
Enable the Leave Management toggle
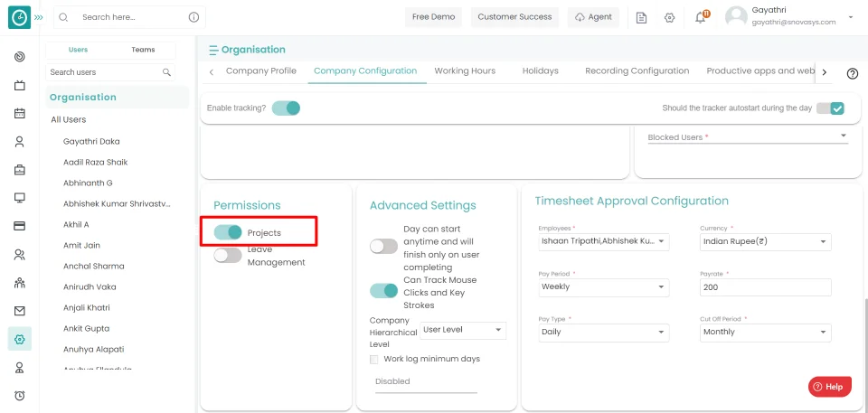coord(228,256)
